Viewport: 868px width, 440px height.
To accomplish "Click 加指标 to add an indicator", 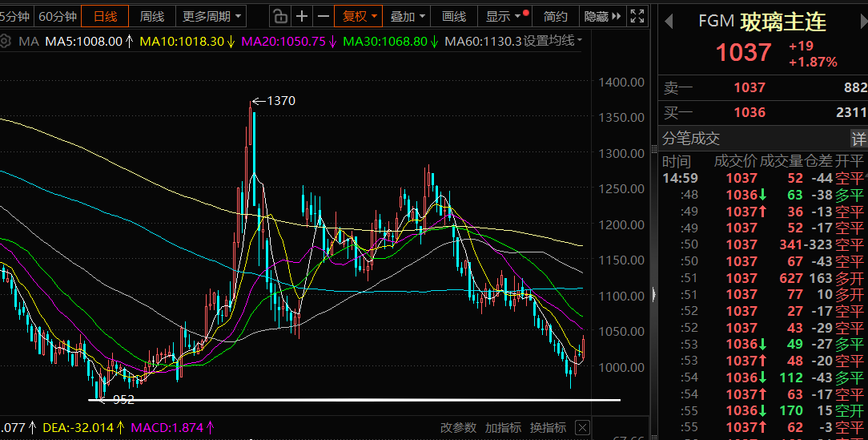I will point(503,427).
